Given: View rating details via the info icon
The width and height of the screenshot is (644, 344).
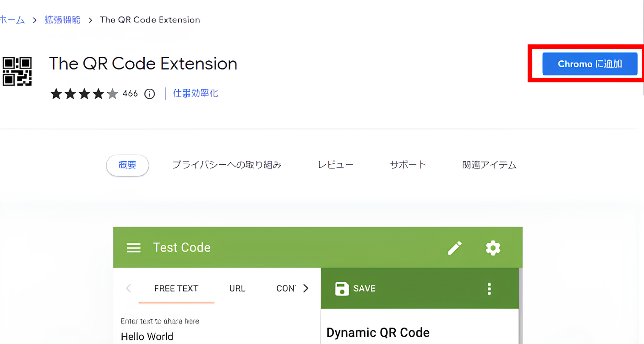Looking at the screenshot, I should (149, 93).
